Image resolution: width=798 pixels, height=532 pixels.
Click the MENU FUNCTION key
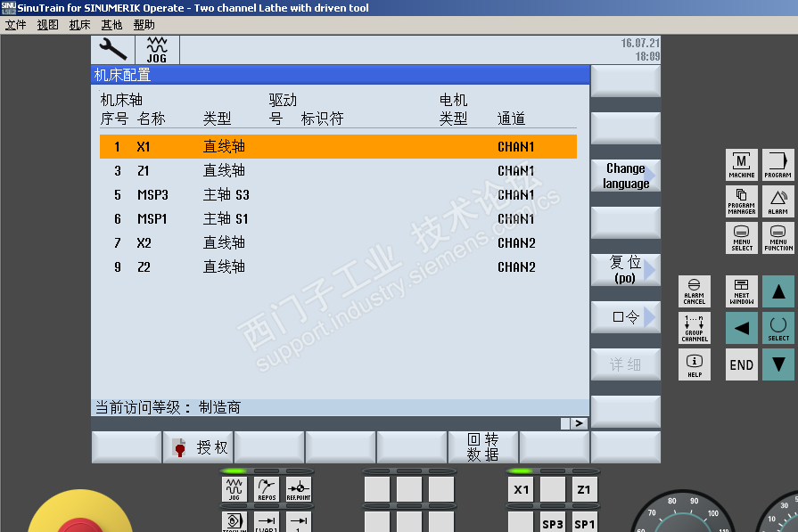(778, 238)
